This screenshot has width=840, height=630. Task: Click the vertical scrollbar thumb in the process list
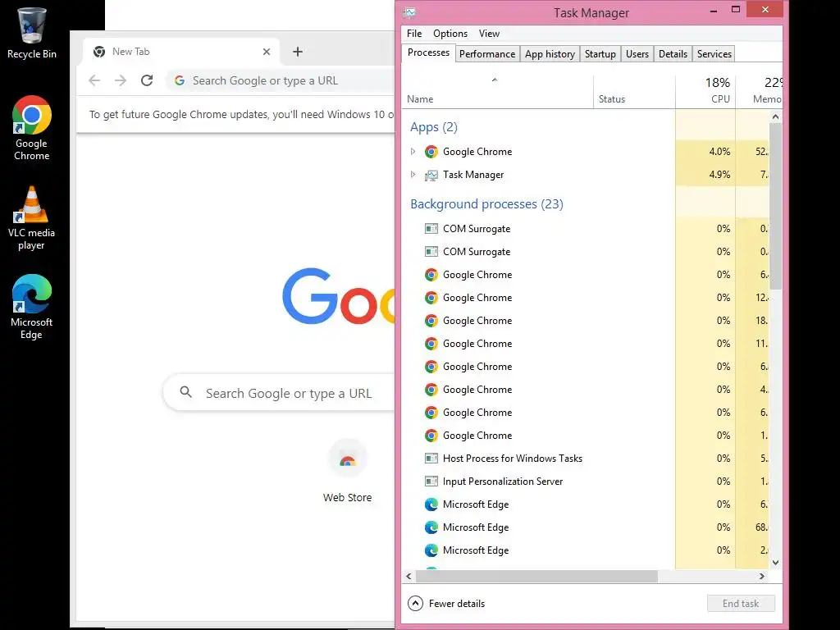(x=775, y=206)
